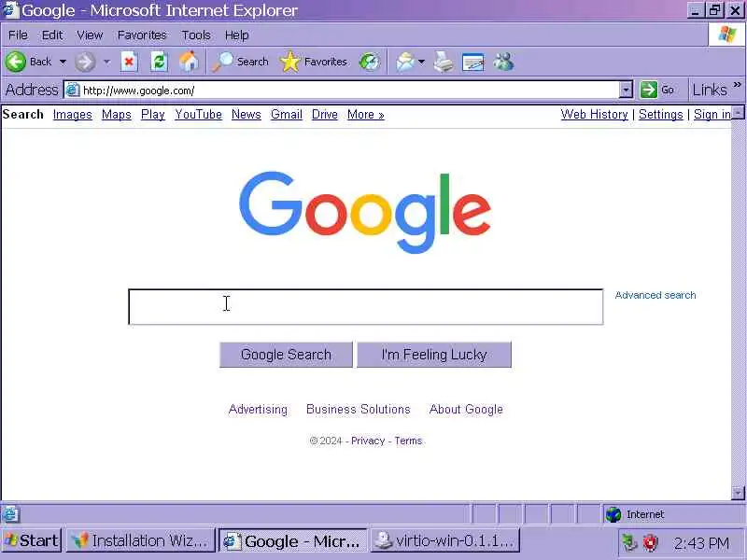Click the page icon in address bar
Screen dimensions: 747x560
[x=73, y=90]
